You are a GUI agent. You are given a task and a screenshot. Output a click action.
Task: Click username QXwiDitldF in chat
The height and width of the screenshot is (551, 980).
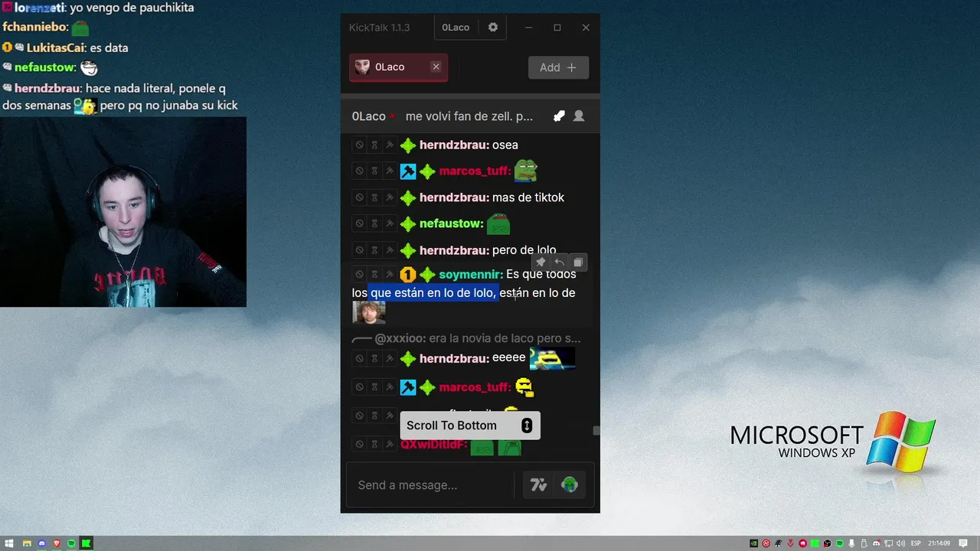point(433,445)
